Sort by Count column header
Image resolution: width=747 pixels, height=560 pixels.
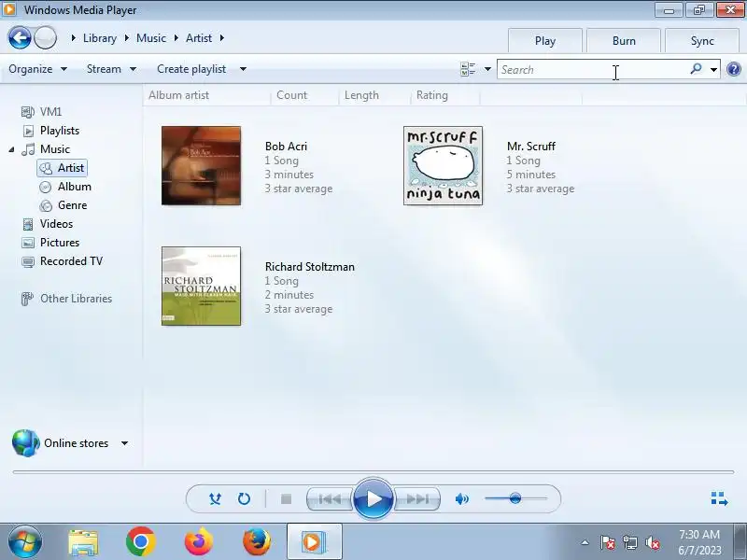click(x=305, y=95)
